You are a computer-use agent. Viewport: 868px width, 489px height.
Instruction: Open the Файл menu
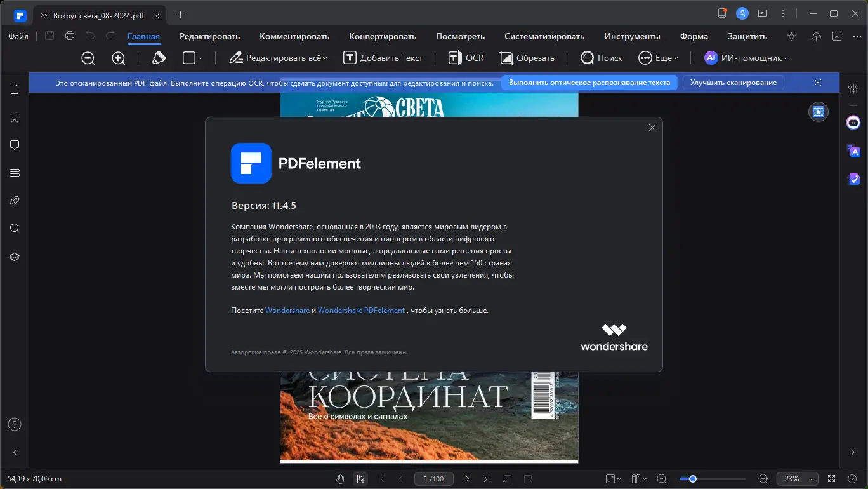[x=18, y=36]
